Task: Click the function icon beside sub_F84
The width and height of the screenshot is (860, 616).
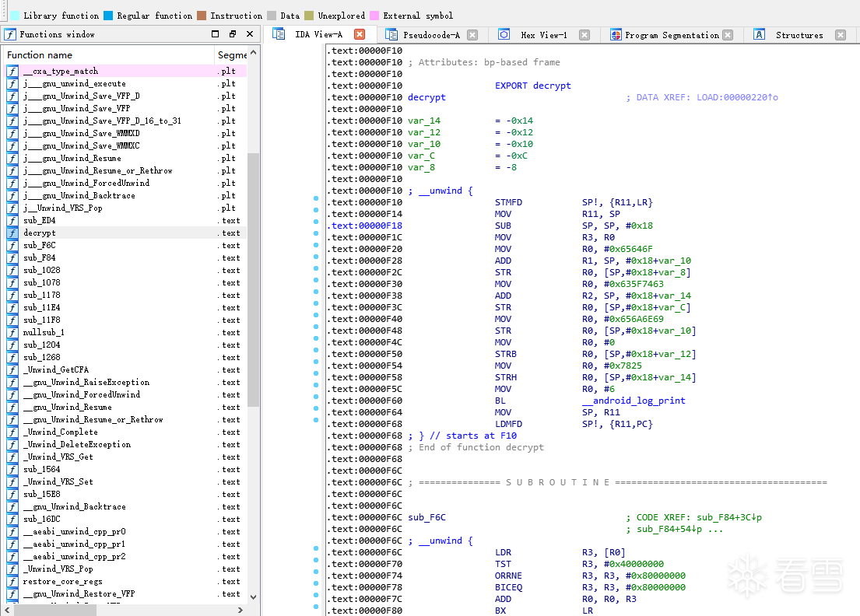Action: click(x=12, y=257)
